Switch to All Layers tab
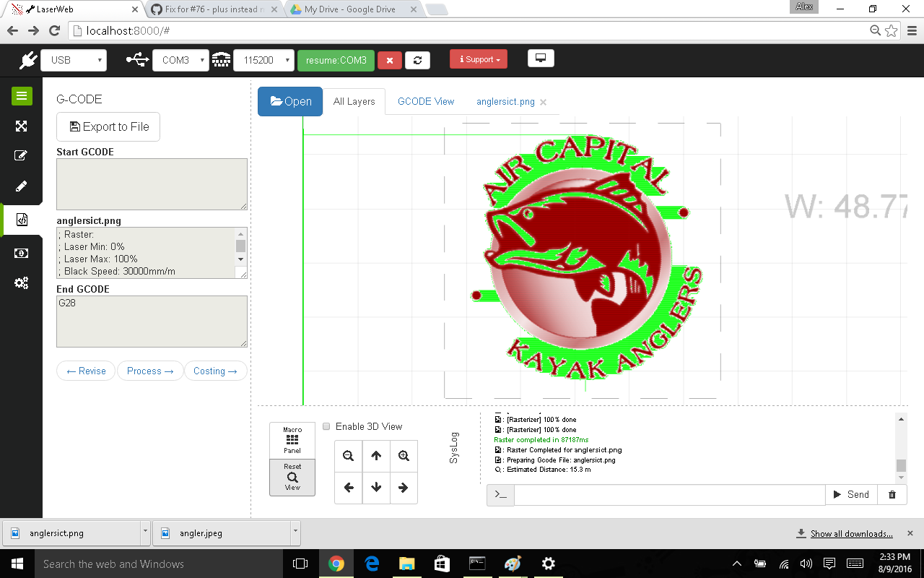The image size is (924, 578). 354,102
